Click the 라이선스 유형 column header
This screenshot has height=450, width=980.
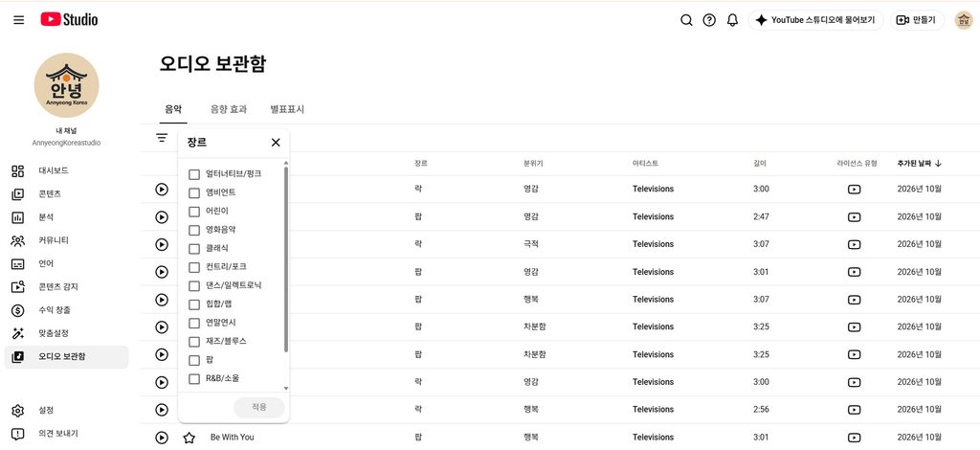click(857, 163)
